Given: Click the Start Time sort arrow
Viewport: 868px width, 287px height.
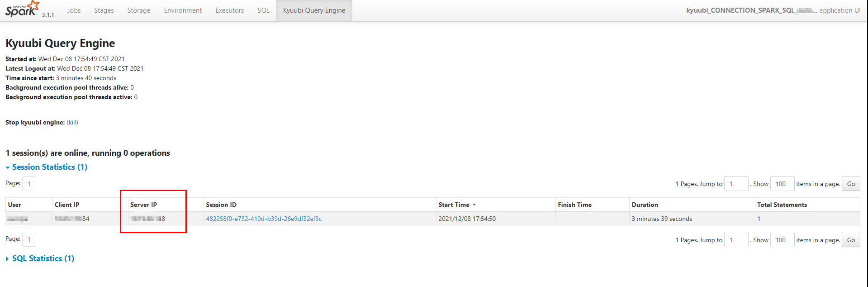Looking at the screenshot, I should pyautogui.click(x=474, y=205).
